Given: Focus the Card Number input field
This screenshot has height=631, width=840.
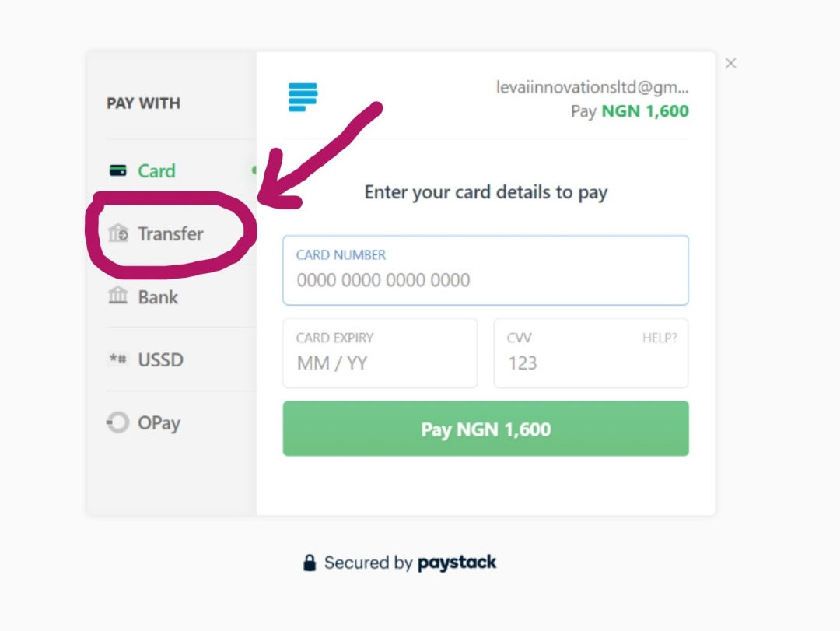Looking at the screenshot, I should [x=485, y=279].
